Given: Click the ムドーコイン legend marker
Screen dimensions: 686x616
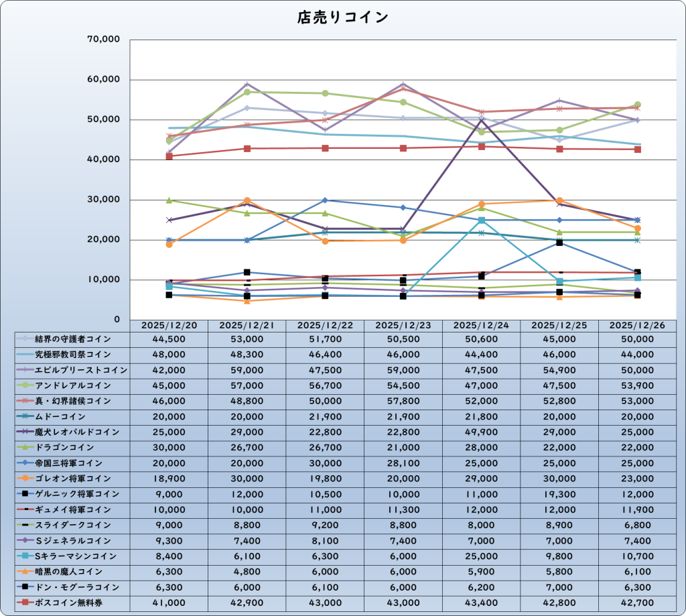Looking at the screenshot, I should coord(25,417).
